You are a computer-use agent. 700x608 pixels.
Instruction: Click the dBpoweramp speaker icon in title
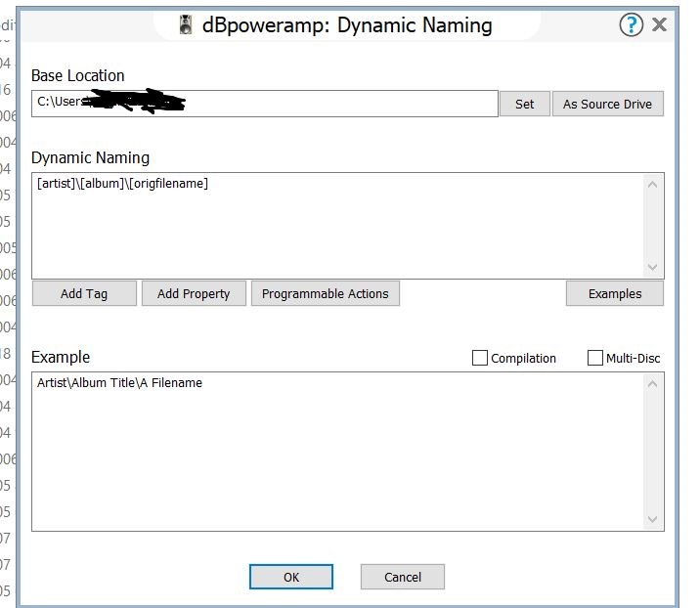point(186,25)
